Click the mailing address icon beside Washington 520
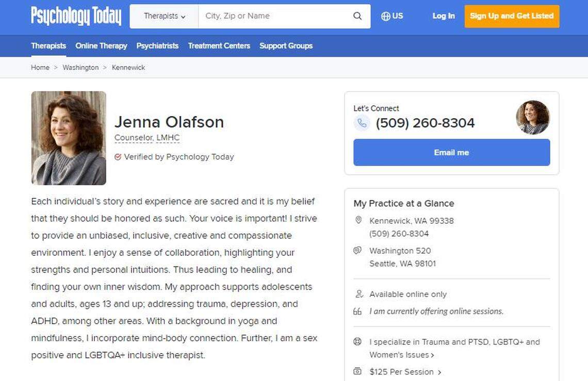588x381 pixels. click(x=358, y=251)
